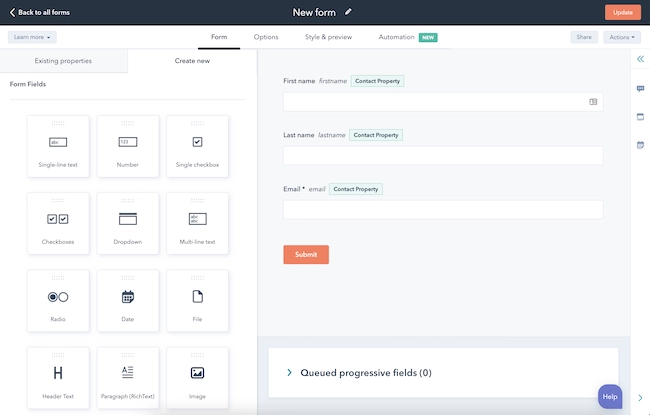Choose the File upload field tile

coord(197,300)
